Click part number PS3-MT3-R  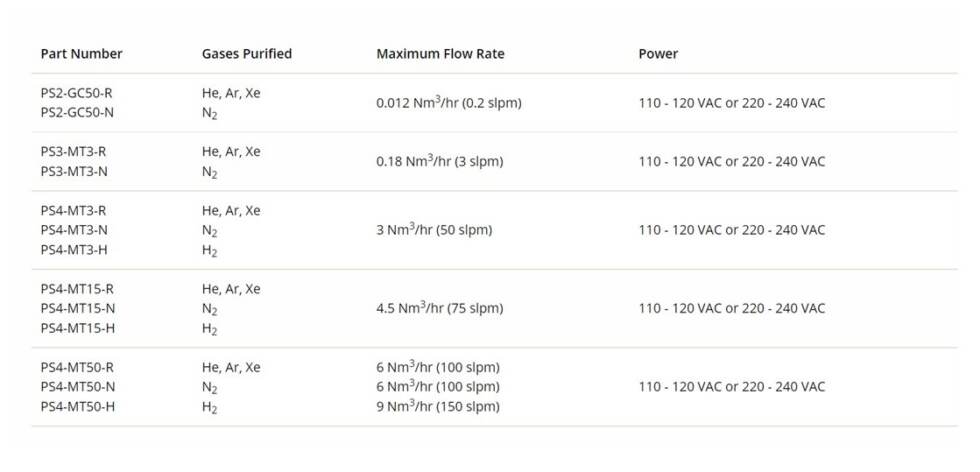[x=74, y=152]
